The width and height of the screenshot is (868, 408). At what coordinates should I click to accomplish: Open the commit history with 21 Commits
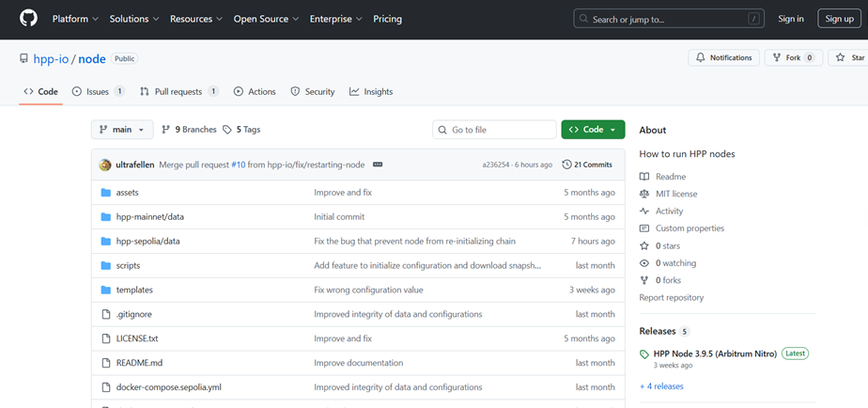point(587,165)
